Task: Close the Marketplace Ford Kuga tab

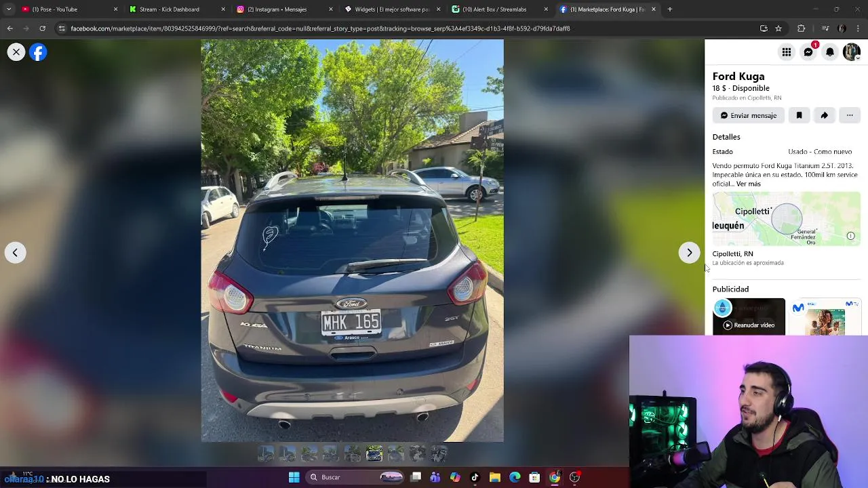Action: pyautogui.click(x=654, y=9)
